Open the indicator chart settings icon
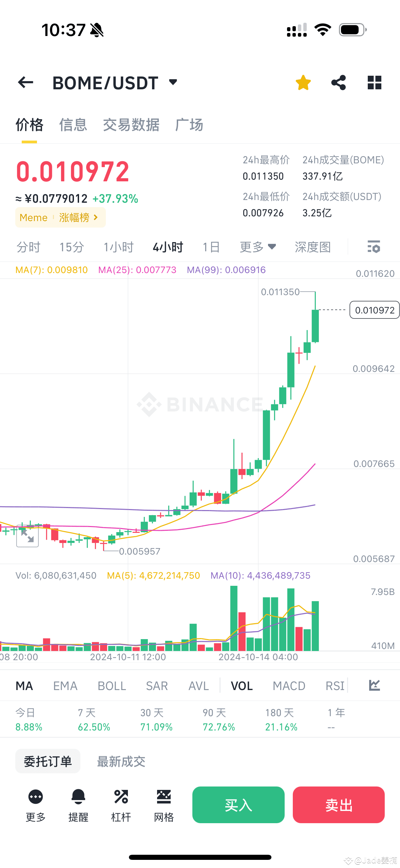 [x=375, y=685]
